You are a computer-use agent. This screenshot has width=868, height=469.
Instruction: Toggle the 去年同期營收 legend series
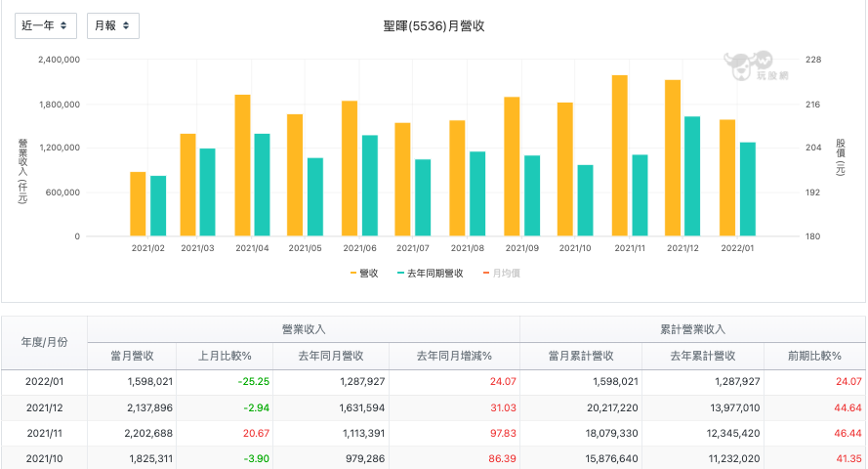431,273
